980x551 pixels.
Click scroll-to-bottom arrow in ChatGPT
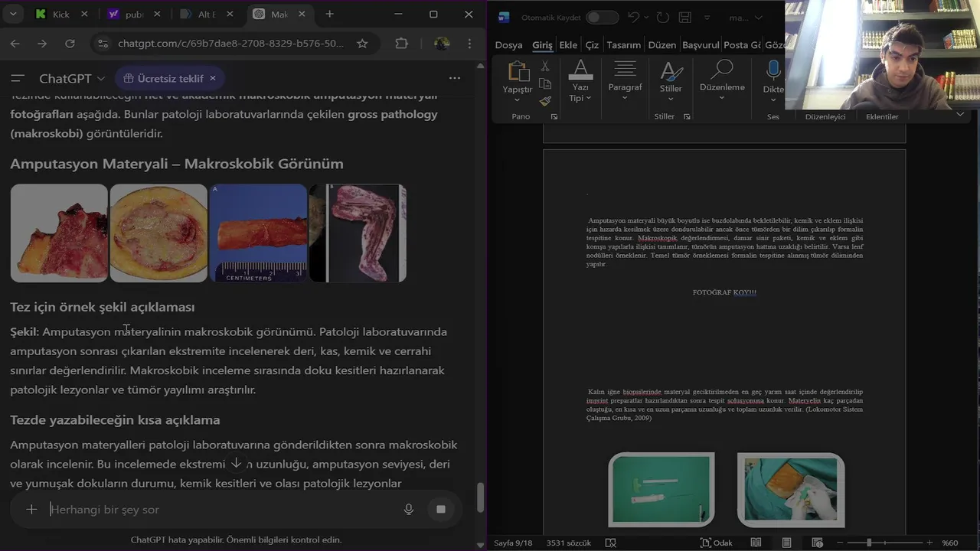237,464
